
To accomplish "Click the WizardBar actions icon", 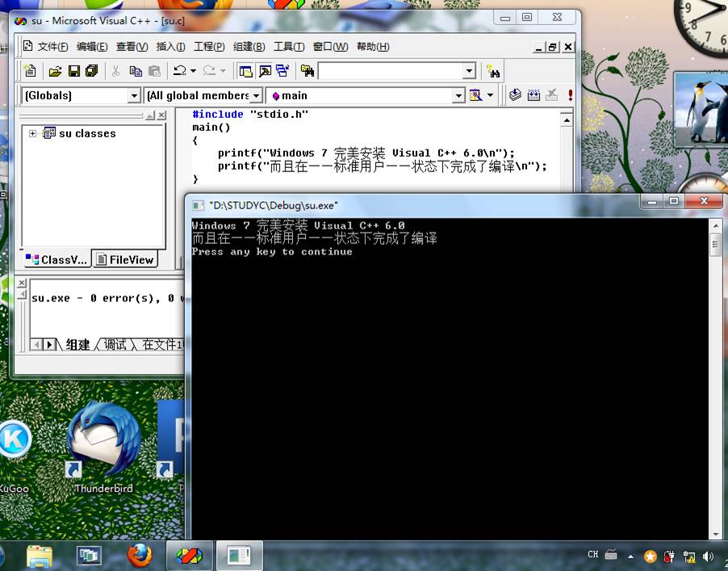I will [475, 95].
